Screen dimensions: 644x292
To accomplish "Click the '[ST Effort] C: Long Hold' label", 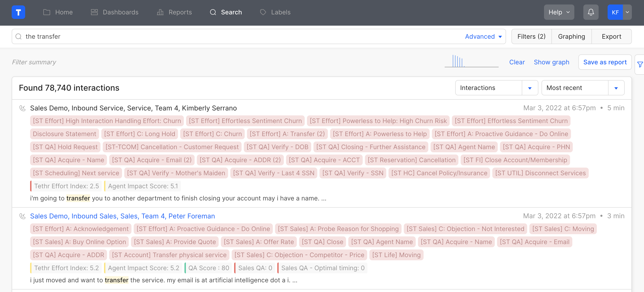I will [140, 134].
